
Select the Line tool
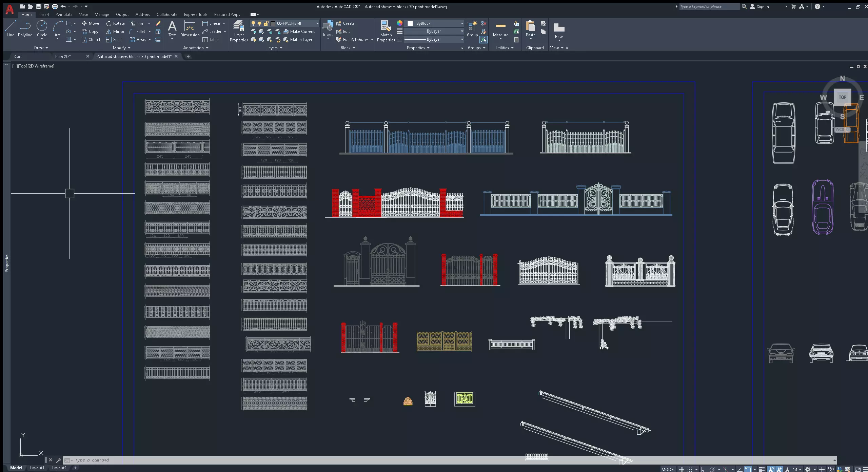10,28
